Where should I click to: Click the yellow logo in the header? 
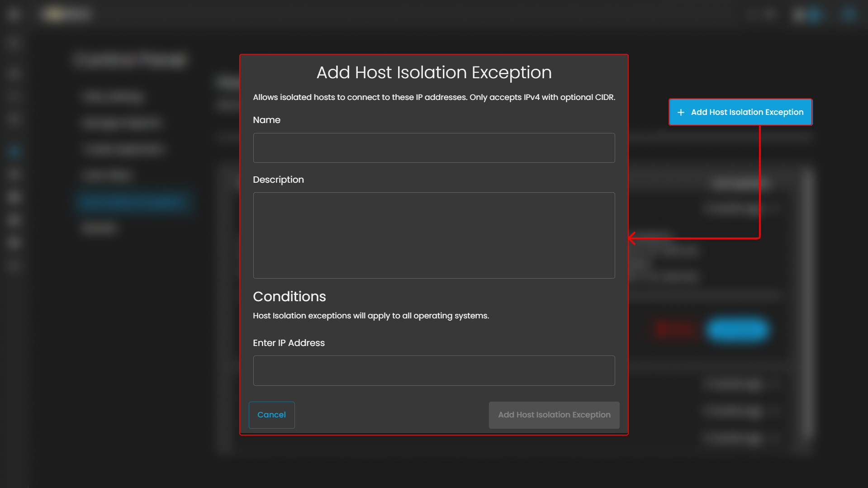point(55,14)
